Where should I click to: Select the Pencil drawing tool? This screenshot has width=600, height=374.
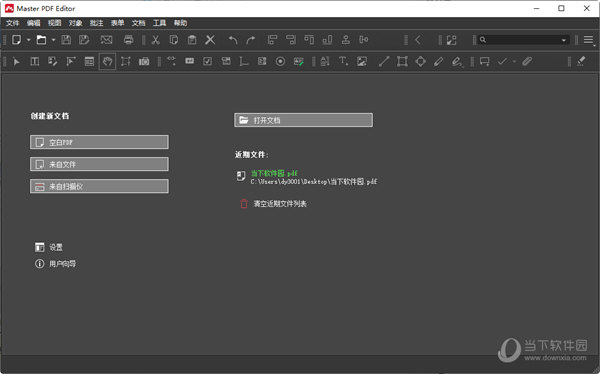point(439,62)
